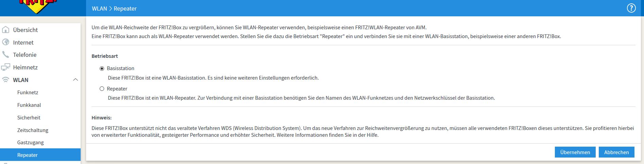Click the Übernehmen button
Image resolution: width=644 pixels, height=164 pixels.
pyautogui.click(x=575, y=152)
